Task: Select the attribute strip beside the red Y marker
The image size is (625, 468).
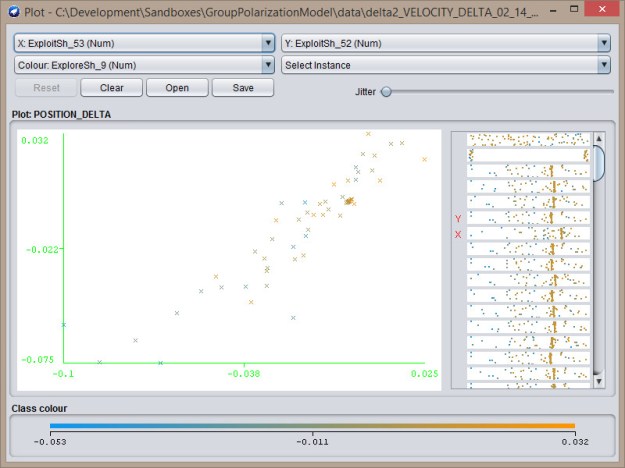Action: click(x=528, y=218)
